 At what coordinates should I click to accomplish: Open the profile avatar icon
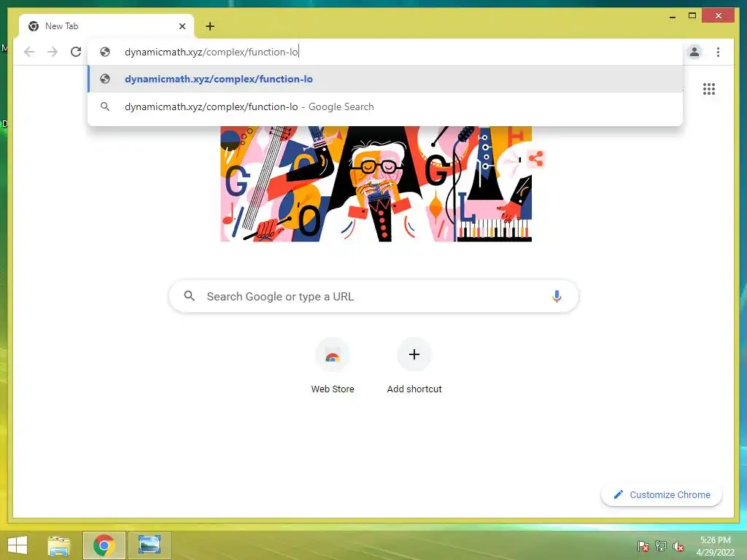pyautogui.click(x=694, y=52)
